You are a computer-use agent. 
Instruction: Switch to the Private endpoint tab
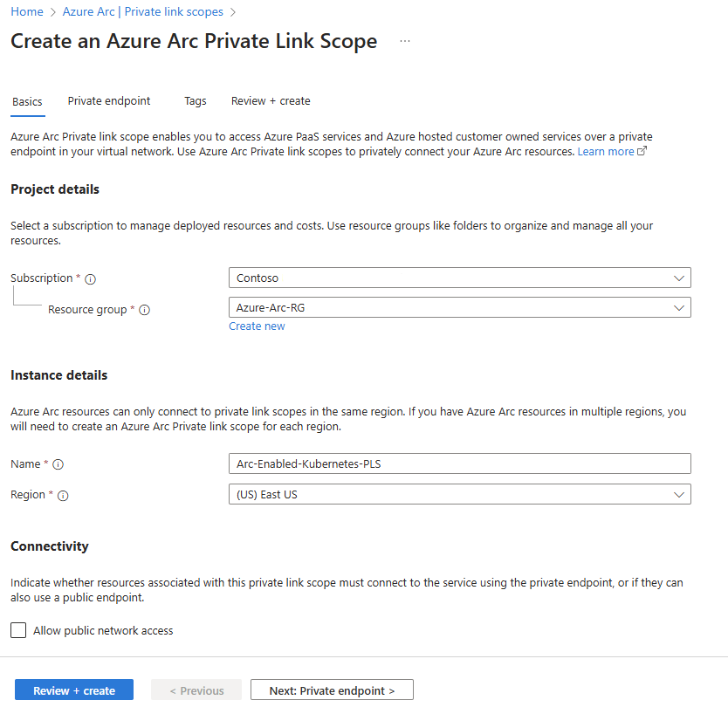click(109, 101)
